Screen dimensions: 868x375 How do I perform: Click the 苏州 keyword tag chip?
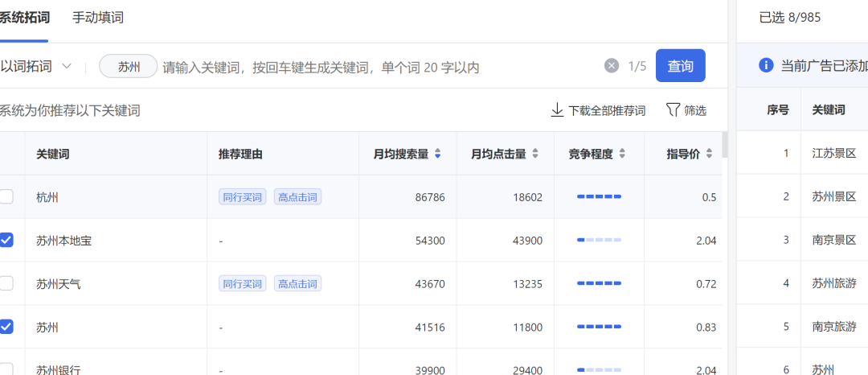[x=129, y=67]
